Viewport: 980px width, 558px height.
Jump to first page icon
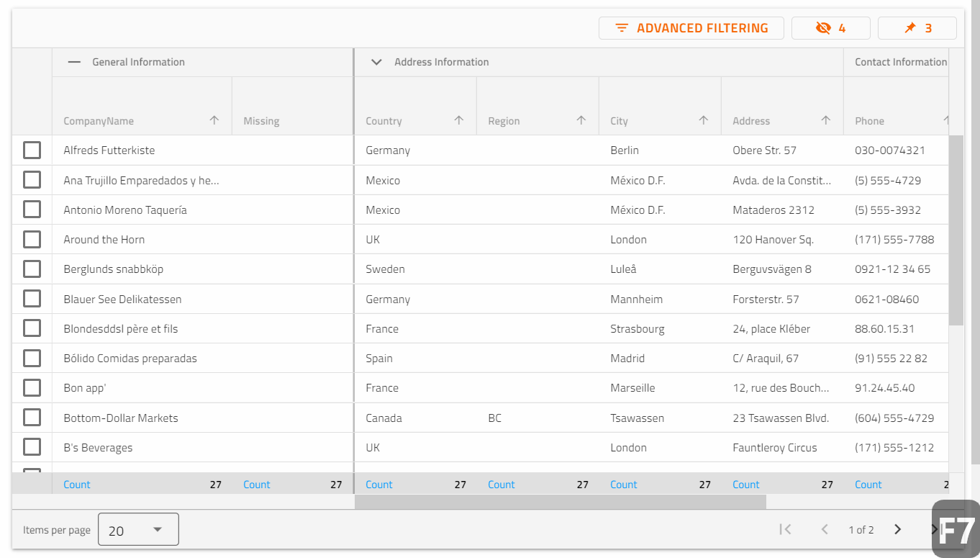tap(786, 529)
